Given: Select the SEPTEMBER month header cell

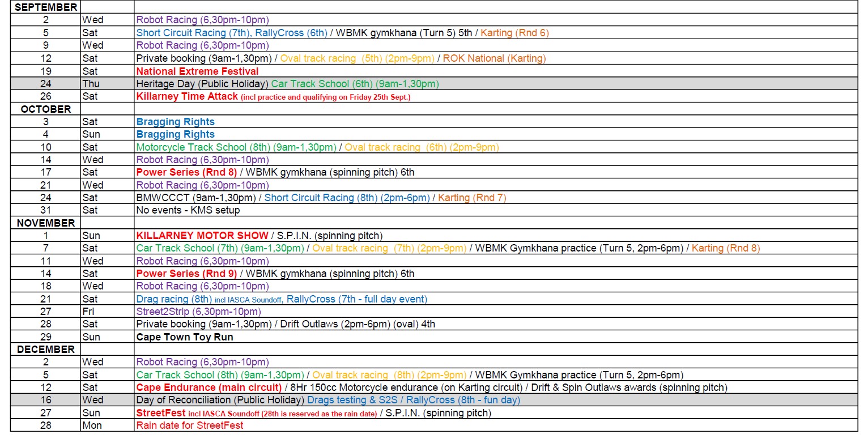Looking at the screenshot, I should click(45, 7).
